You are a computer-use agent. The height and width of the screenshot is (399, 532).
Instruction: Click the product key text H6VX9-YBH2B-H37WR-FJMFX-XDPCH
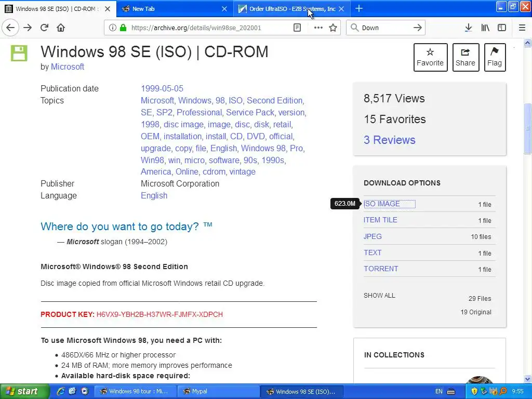159,314
